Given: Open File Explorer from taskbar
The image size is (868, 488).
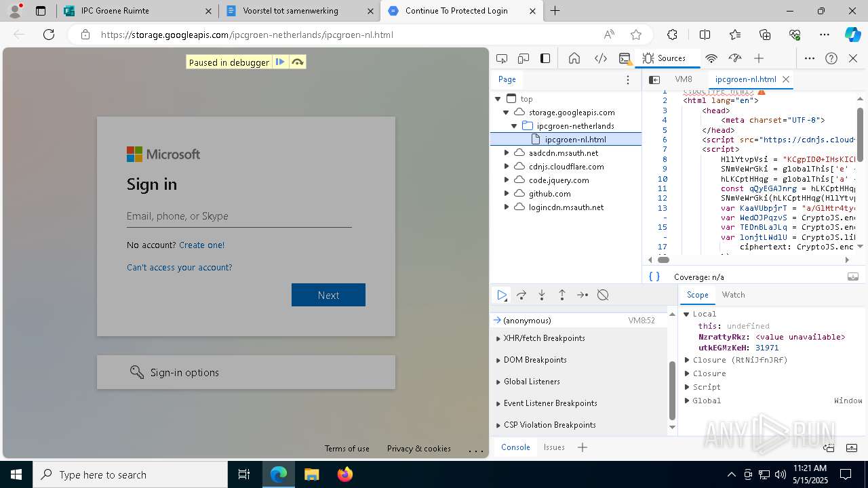Looking at the screenshot, I should click(x=311, y=474).
